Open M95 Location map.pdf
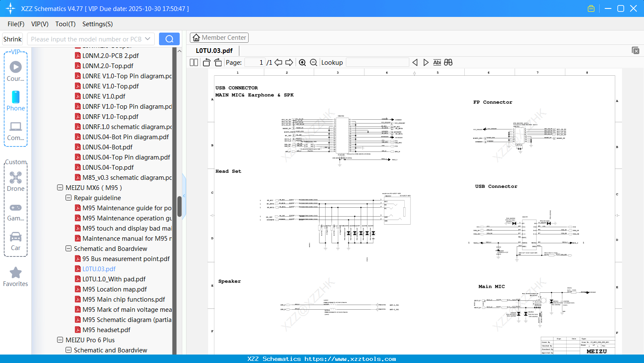644x363 pixels. click(115, 289)
